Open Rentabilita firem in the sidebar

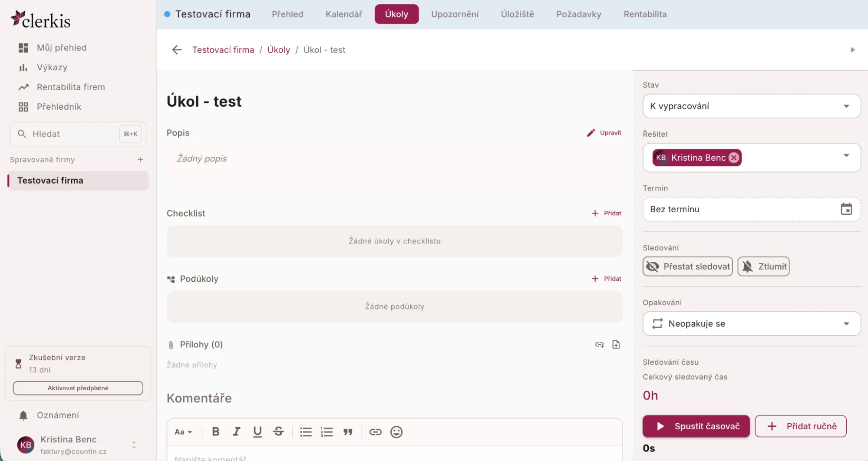[70, 87]
